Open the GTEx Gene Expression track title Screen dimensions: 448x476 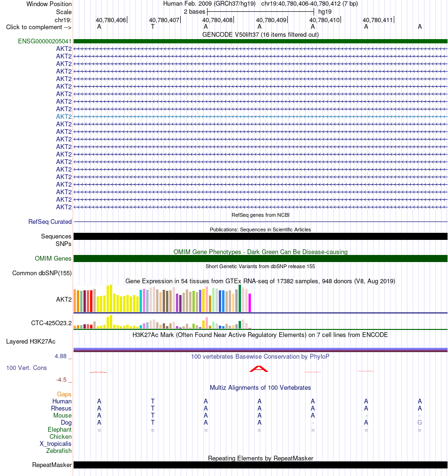coord(260,281)
